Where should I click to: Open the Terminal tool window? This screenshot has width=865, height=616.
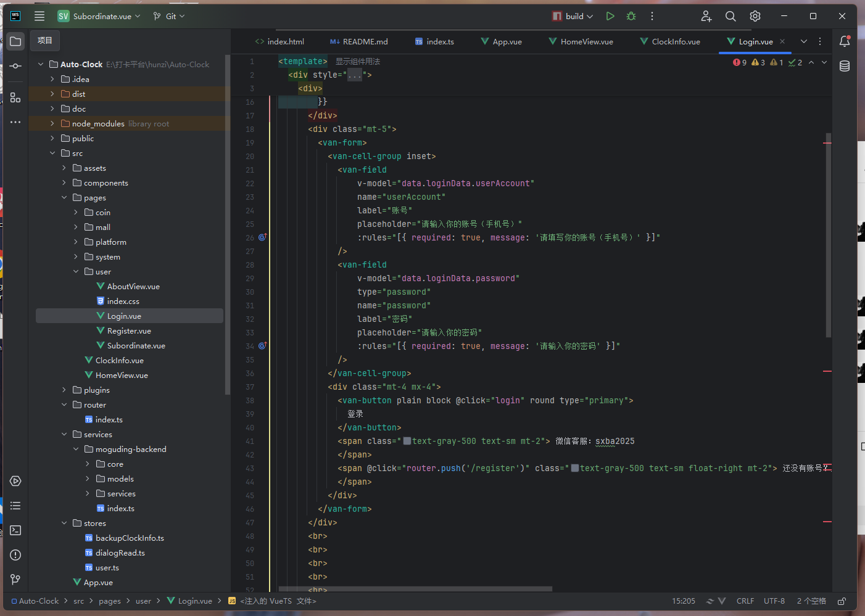click(15, 530)
